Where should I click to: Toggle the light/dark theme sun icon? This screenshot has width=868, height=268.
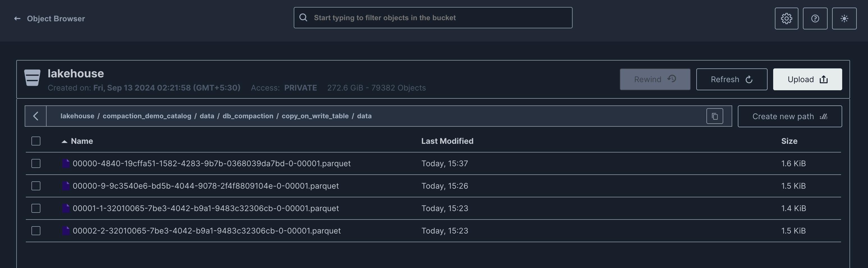point(844,19)
